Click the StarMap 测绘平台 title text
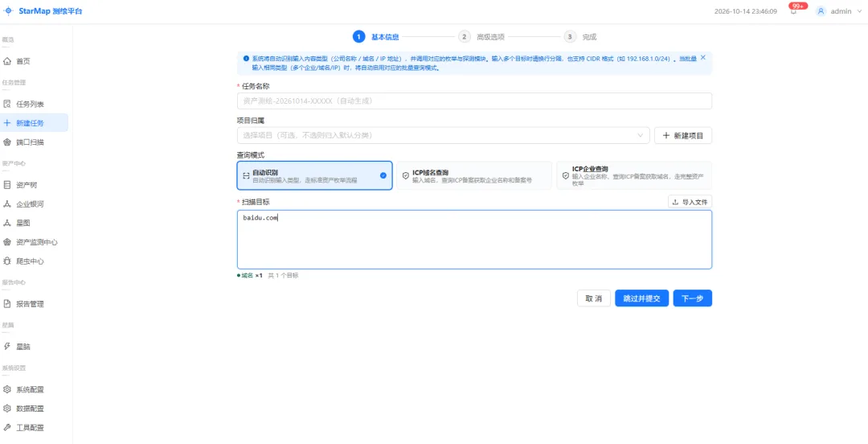Screen dimensions: 868x444 click(51, 11)
